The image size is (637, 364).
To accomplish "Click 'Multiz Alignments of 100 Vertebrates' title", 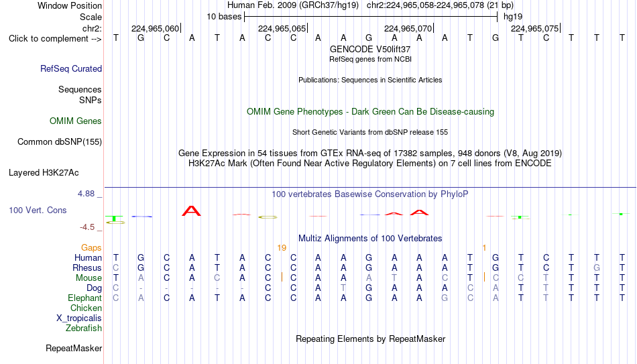I will [x=370, y=239].
